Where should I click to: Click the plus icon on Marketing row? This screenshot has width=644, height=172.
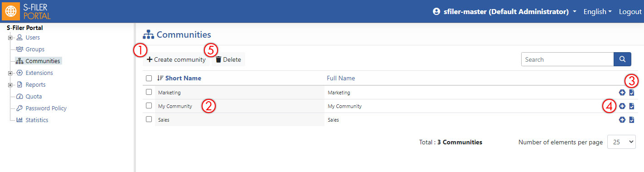click(x=622, y=93)
